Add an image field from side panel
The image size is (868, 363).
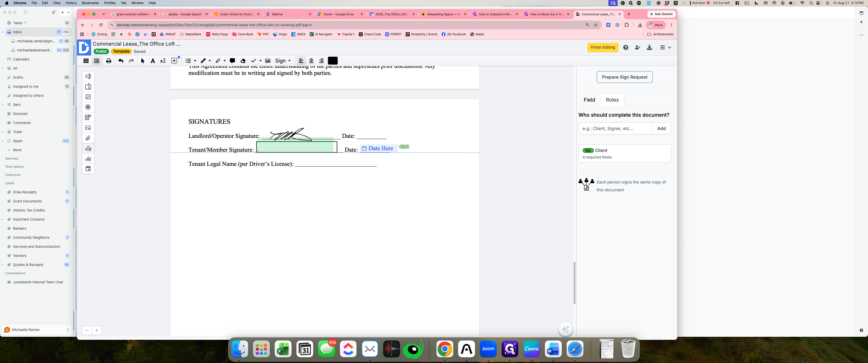88,128
